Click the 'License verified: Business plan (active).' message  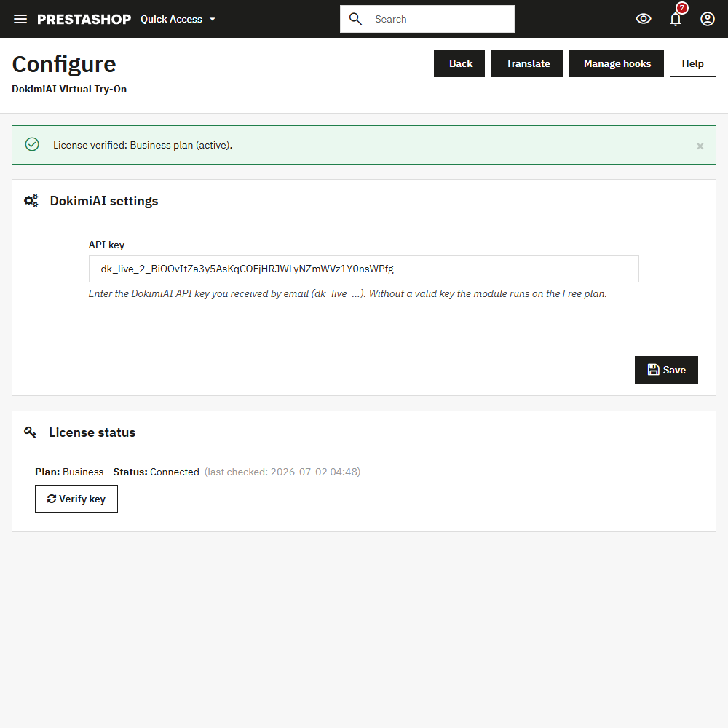coord(143,146)
